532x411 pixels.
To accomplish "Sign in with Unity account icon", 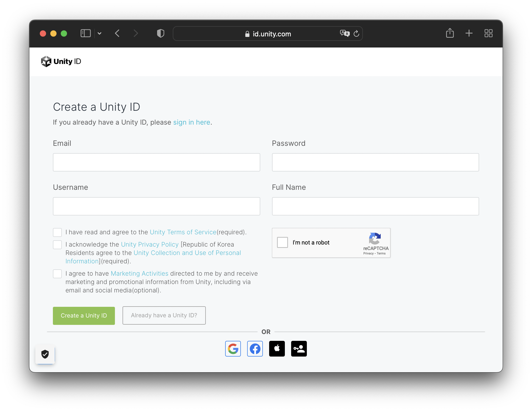I will point(299,348).
